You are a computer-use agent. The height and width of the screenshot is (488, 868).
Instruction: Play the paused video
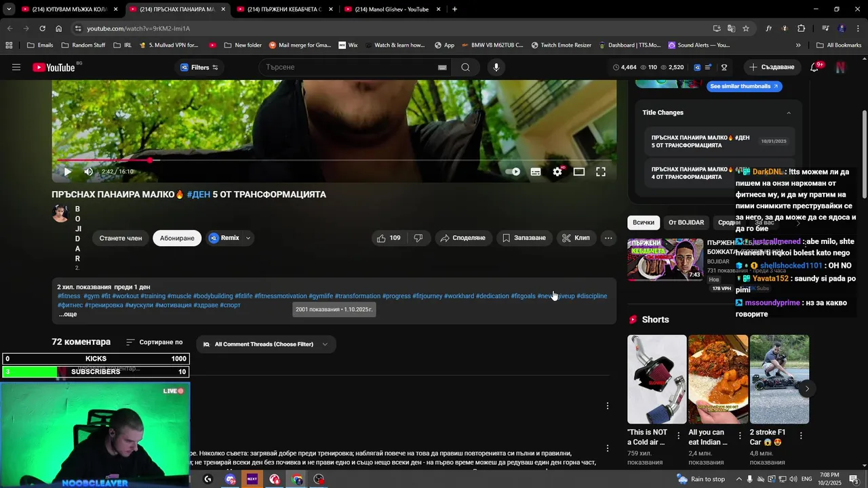[67, 171]
